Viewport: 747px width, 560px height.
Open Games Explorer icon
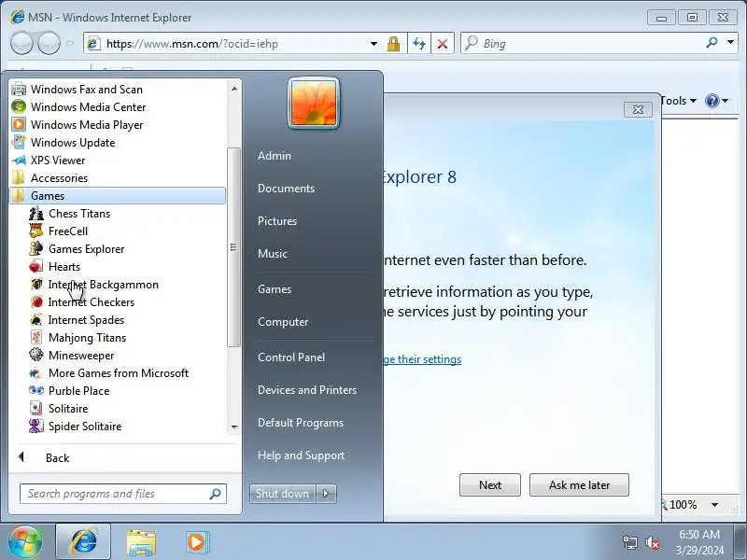tap(36, 248)
